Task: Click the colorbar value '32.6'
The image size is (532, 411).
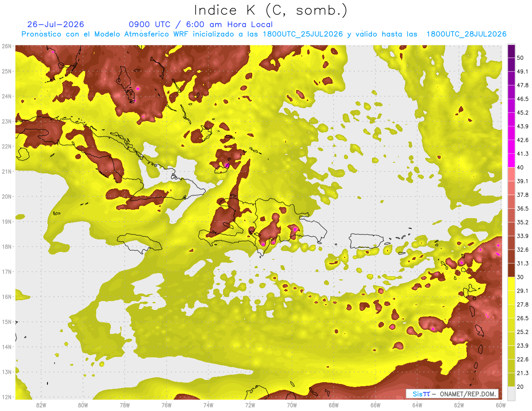Action: pos(522,250)
